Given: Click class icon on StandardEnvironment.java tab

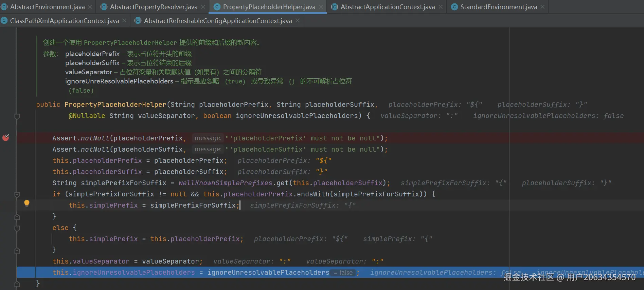Looking at the screenshot, I should coord(454,7).
